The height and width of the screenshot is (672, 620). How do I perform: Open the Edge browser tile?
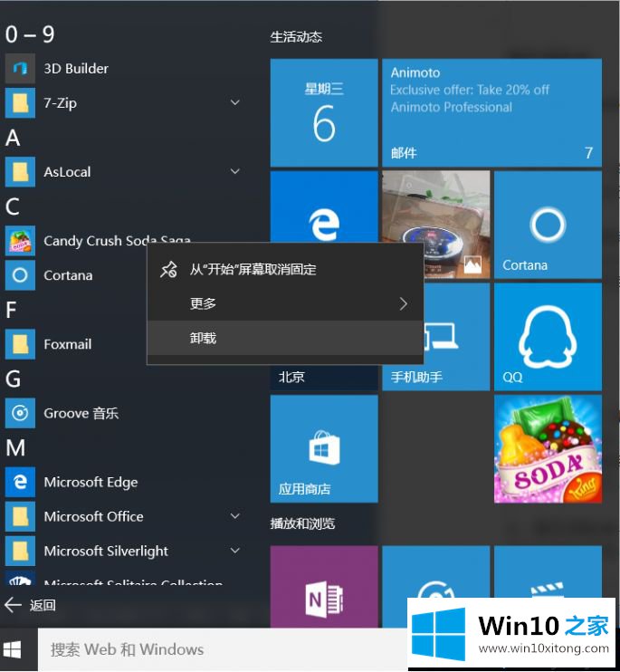click(x=324, y=206)
